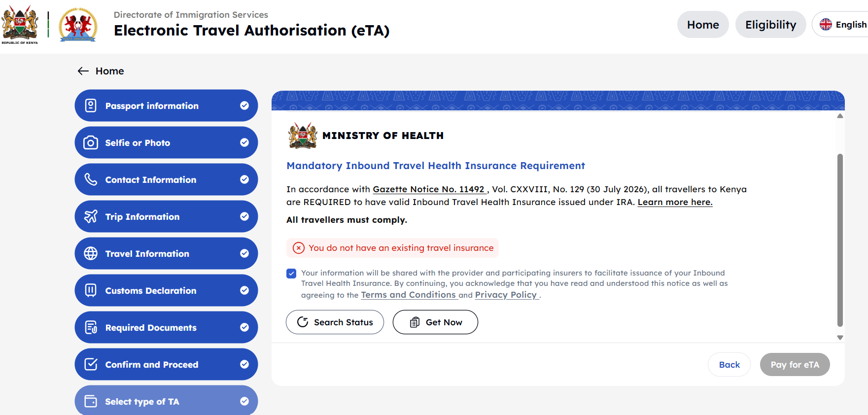This screenshot has height=415, width=868.
Task: Click the checkmark on Confirm and Proceed step
Action: coord(244,364)
